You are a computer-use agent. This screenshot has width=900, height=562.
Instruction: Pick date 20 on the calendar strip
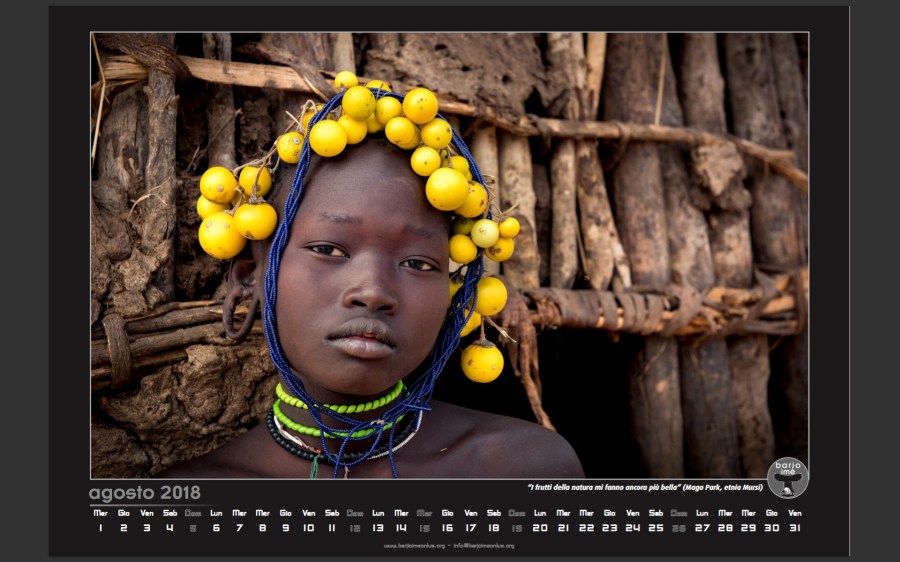click(x=540, y=527)
